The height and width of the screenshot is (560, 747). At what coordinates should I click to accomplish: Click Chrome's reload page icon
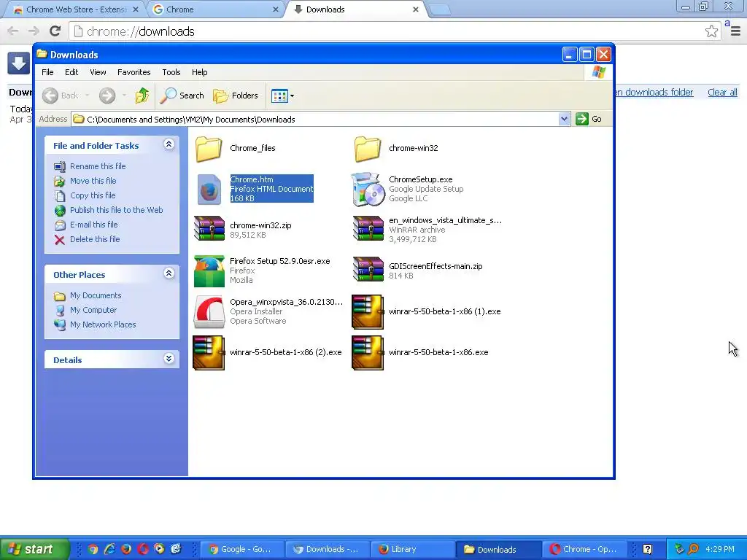pyautogui.click(x=55, y=31)
